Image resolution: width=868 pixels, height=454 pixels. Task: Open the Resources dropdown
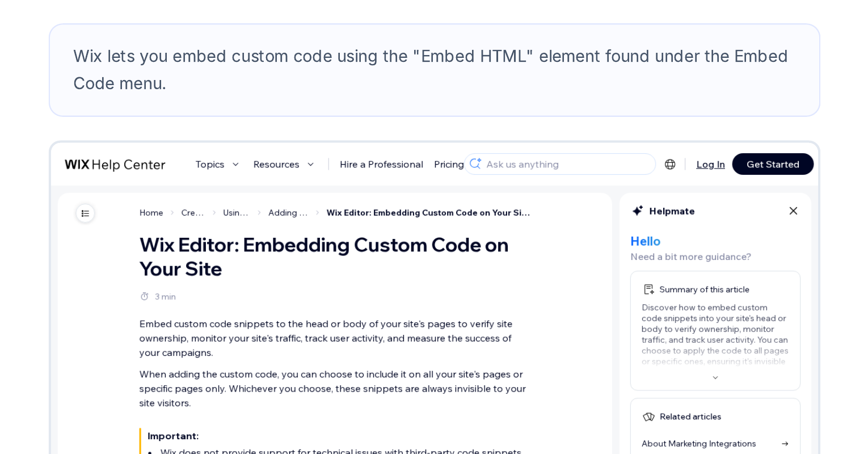[284, 164]
